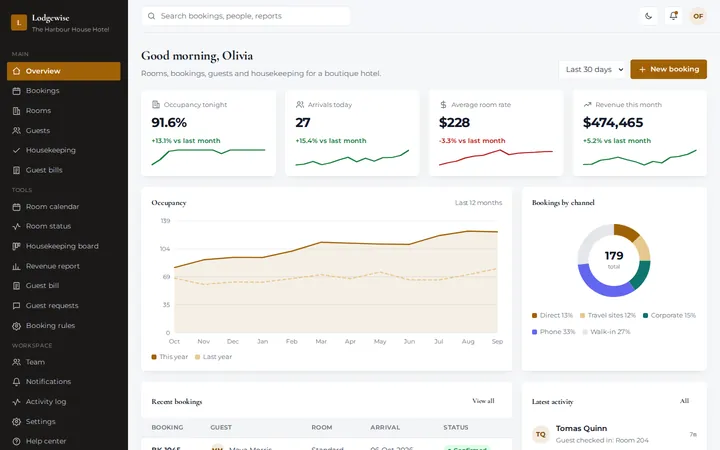This screenshot has width=720, height=450.
Task: Click the Settings gear icon
Action: (x=17, y=422)
